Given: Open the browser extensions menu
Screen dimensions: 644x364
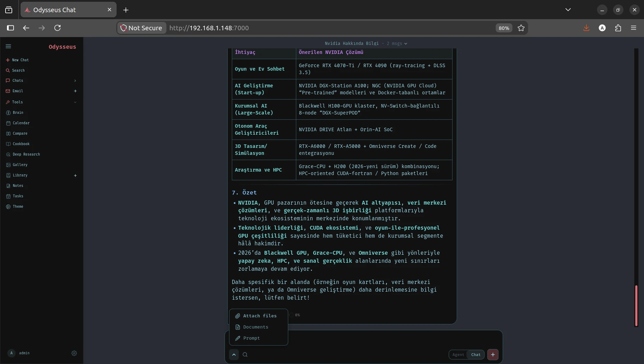Looking at the screenshot, I should coord(618,28).
